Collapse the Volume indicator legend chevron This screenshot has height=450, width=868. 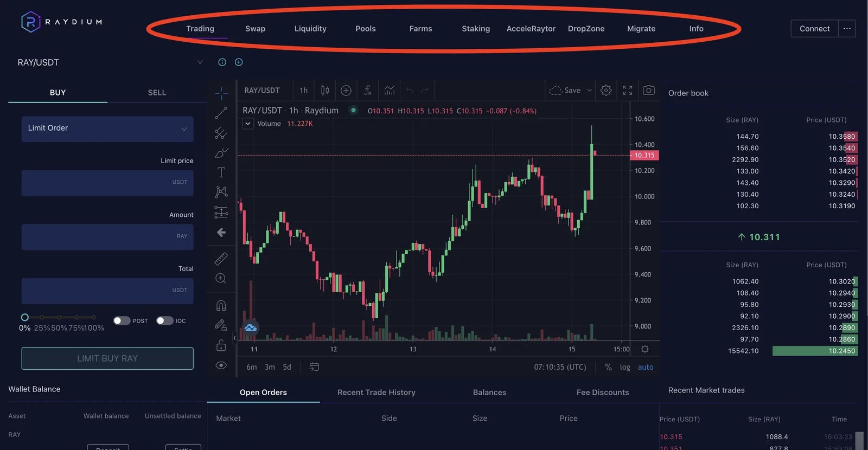pyautogui.click(x=248, y=124)
